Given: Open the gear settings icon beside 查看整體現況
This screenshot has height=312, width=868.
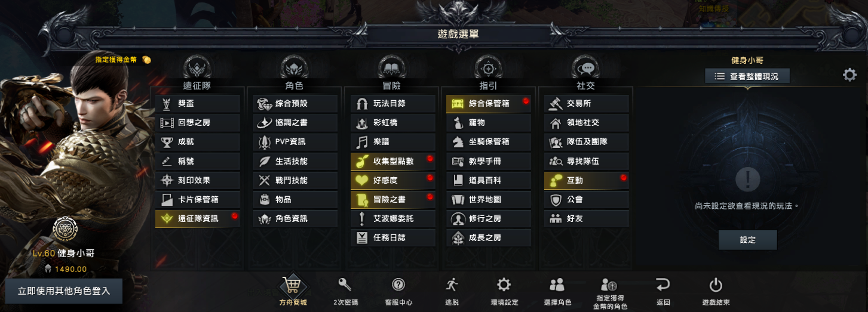Looking at the screenshot, I should point(849,75).
